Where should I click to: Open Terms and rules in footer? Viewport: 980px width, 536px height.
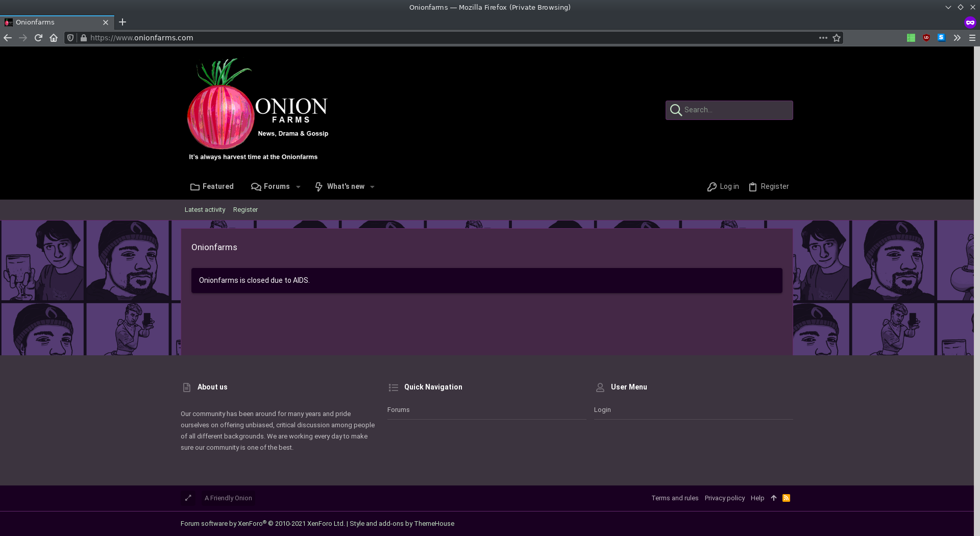pos(675,498)
